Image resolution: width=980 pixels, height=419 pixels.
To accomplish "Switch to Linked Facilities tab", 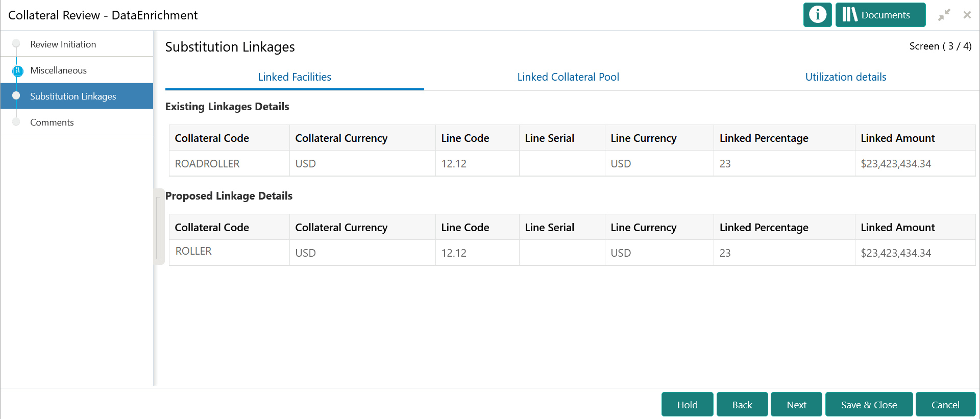I will click(x=295, y=77).
